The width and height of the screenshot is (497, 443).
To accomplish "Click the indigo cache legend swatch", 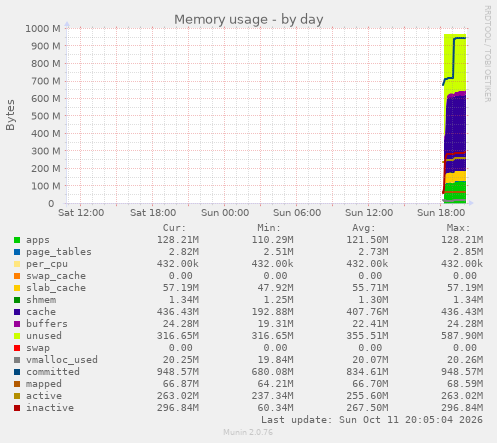I will pos(17,312).
